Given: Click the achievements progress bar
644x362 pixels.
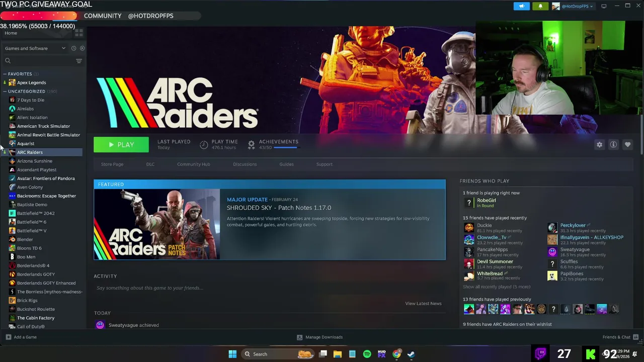Looking at the screenshot, I should tap(286, 148).
